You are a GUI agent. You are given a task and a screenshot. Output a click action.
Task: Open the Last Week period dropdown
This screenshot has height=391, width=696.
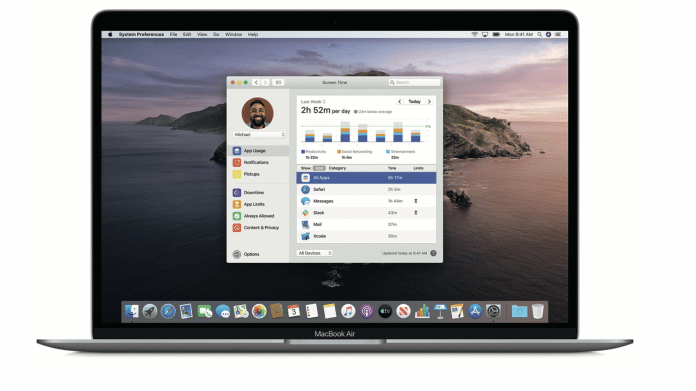pos(313,102)
